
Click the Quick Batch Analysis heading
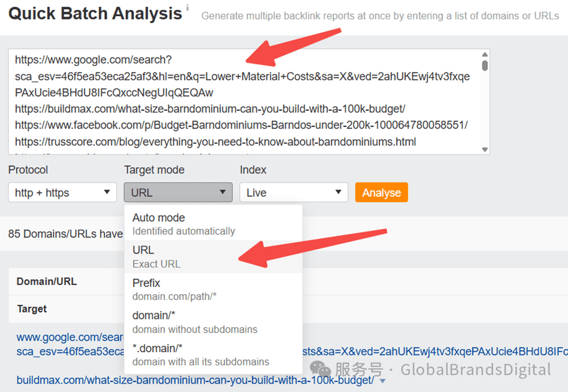pyautogui.click(x=95, y=13)
